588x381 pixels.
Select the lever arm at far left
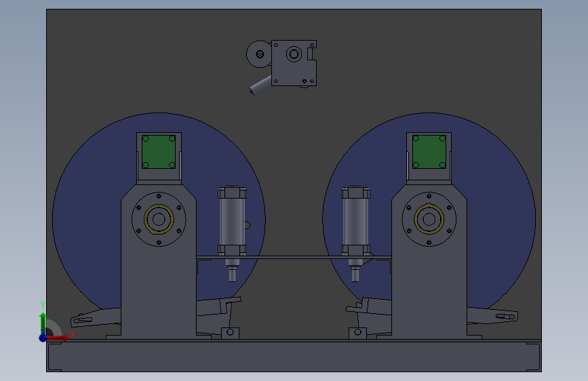tap(96, 317)
